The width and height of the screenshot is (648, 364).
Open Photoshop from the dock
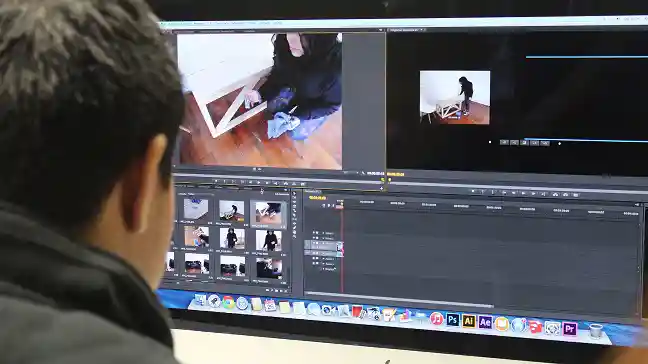coord(453,320)
